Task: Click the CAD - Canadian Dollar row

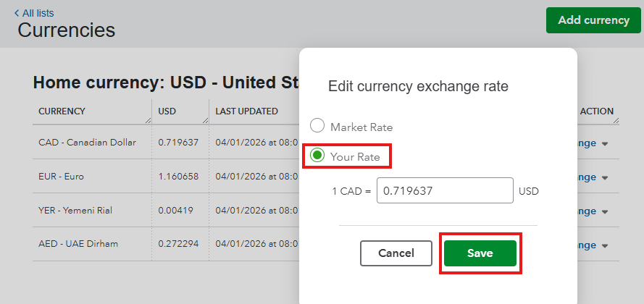Action: pos(87,143)
